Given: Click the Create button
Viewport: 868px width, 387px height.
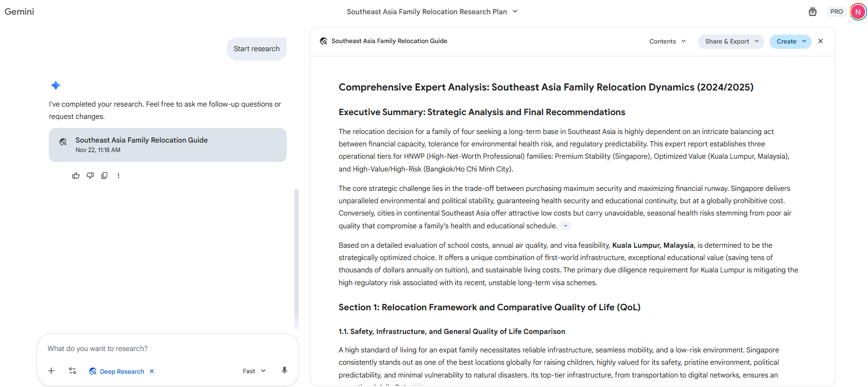Looking at the screenshot, I should (790, 42).
